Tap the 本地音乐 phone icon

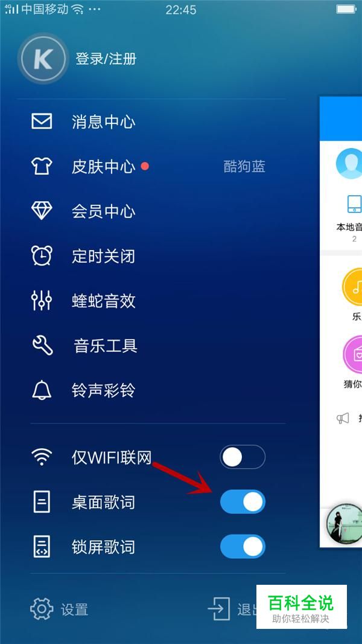click(x=354, y=204)
